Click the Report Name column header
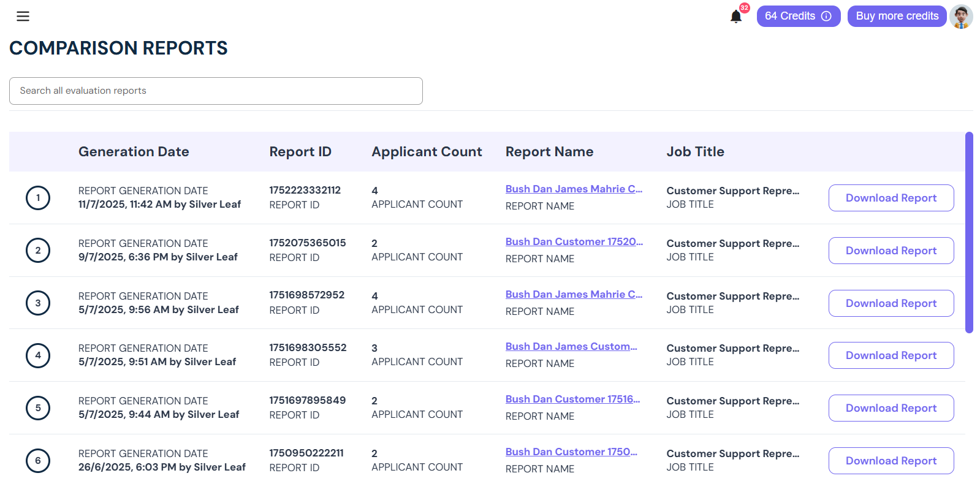The image size is (980, 492). click(x=549, y=152)
